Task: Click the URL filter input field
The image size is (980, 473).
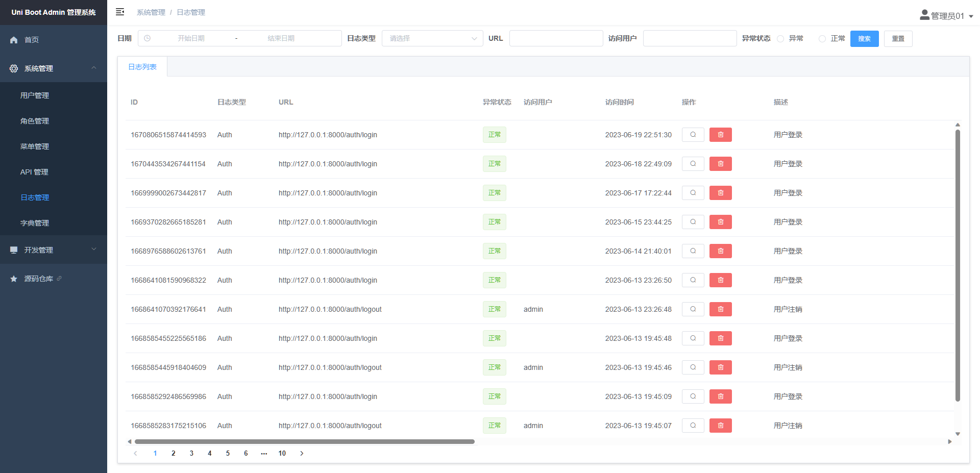Action: coord(556,38)
